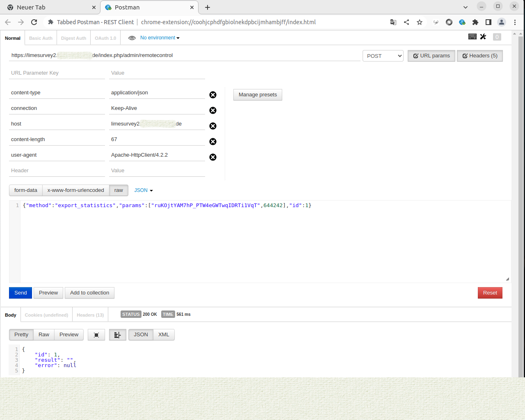Remove the content-type header row

tap(213, 95)
